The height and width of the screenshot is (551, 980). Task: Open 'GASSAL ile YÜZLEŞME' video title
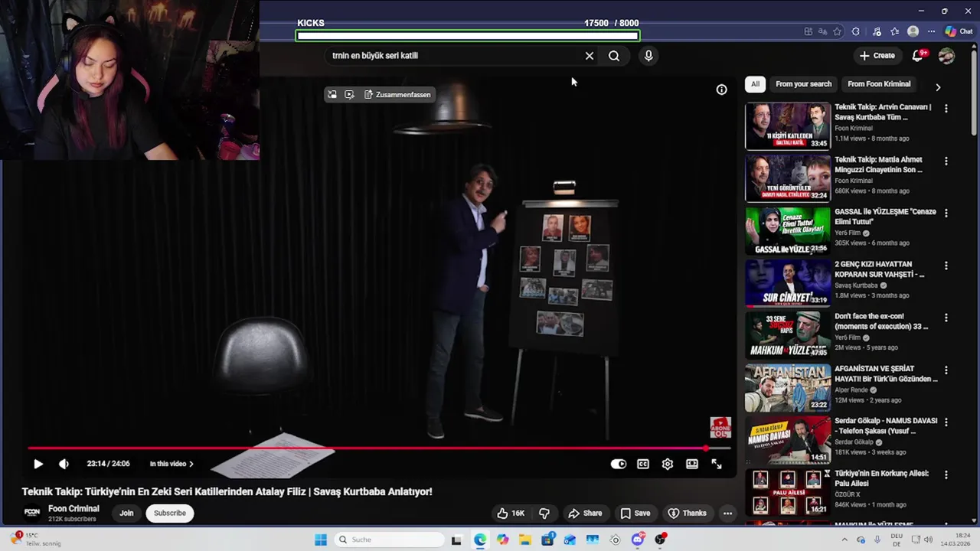885,217
